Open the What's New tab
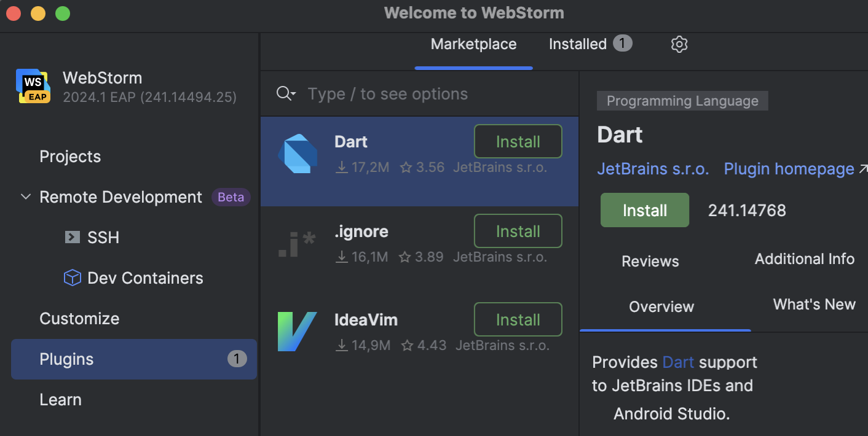 pos(814,304)
